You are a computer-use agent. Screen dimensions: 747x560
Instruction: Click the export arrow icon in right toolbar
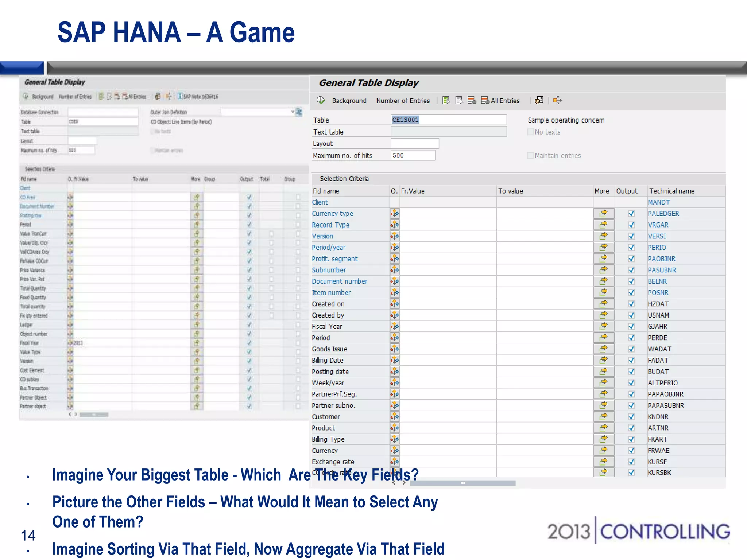pyautogui.click(x=557, y=100)
